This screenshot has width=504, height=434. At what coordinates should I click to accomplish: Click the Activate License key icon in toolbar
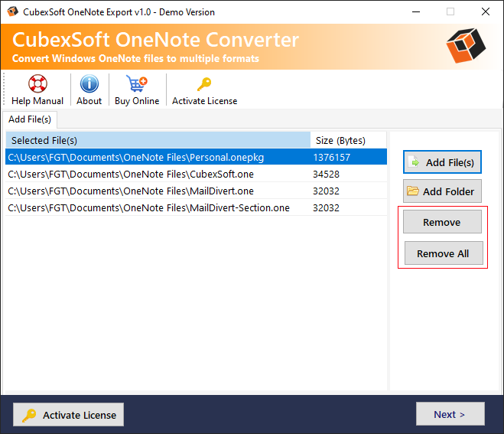204,84
